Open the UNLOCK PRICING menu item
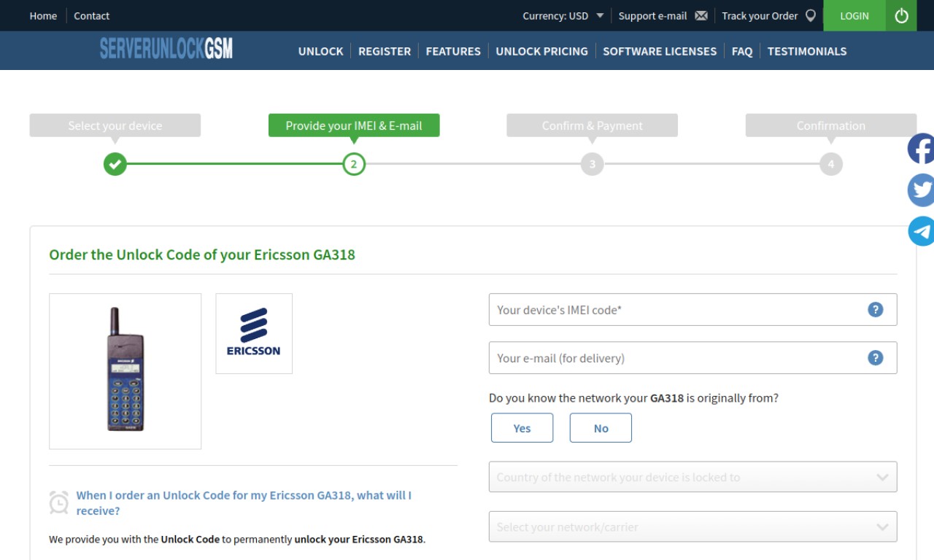 (541, 51)
